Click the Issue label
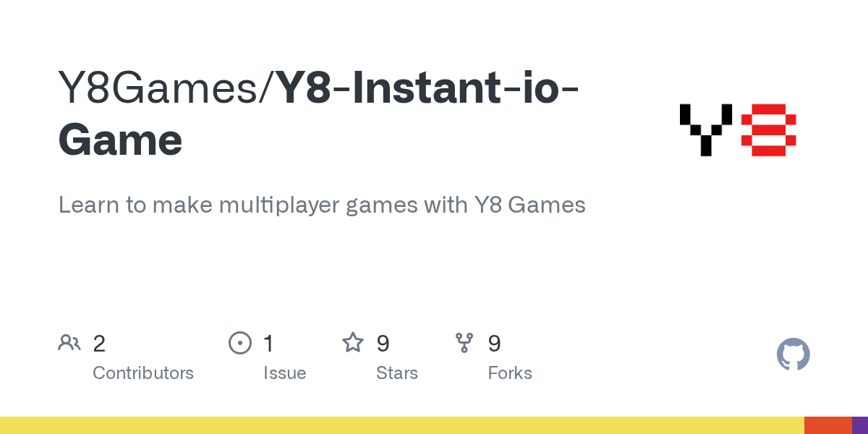Image resolution: width=868 pixels, height=434 pixels. (x=284, y=373)
